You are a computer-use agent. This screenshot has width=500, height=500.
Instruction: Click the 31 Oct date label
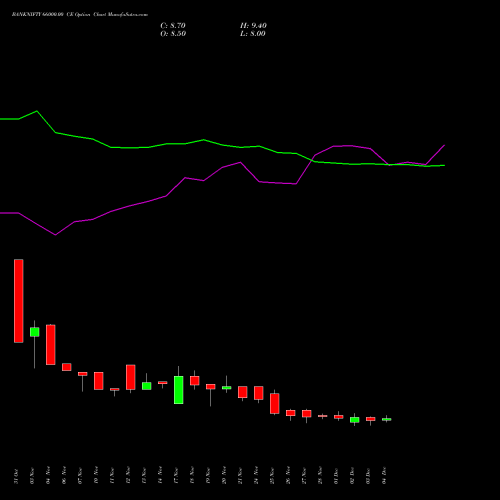coord(16,476)
